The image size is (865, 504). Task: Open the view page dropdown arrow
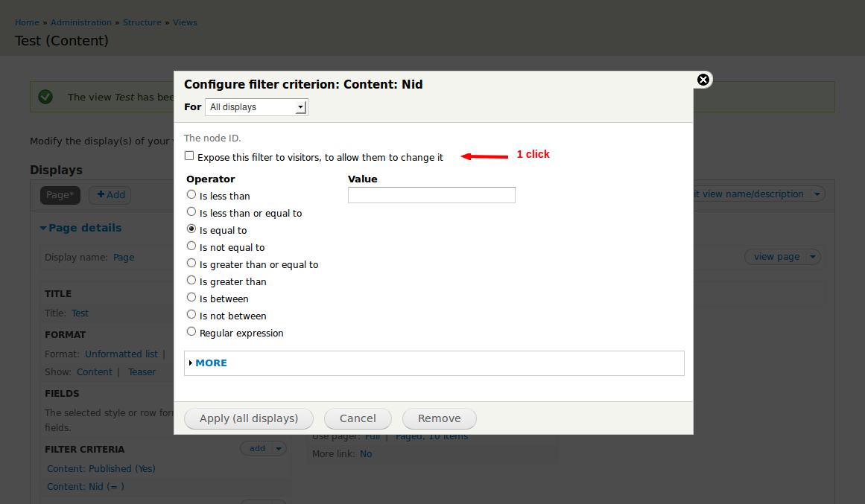click(x=813, y=257)
